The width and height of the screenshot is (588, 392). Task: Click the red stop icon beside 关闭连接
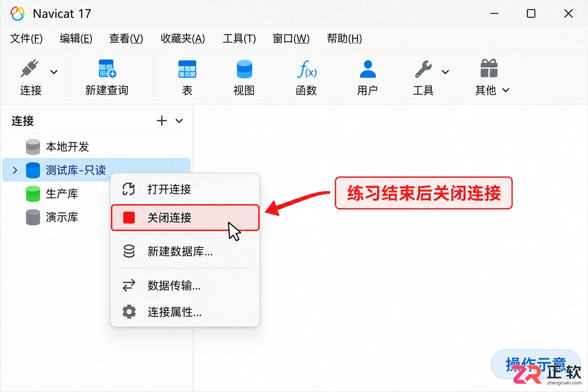point(129,218)
